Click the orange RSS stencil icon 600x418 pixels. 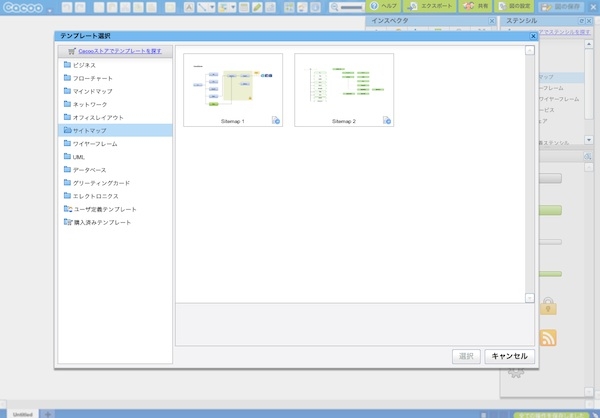coord(548,338)
